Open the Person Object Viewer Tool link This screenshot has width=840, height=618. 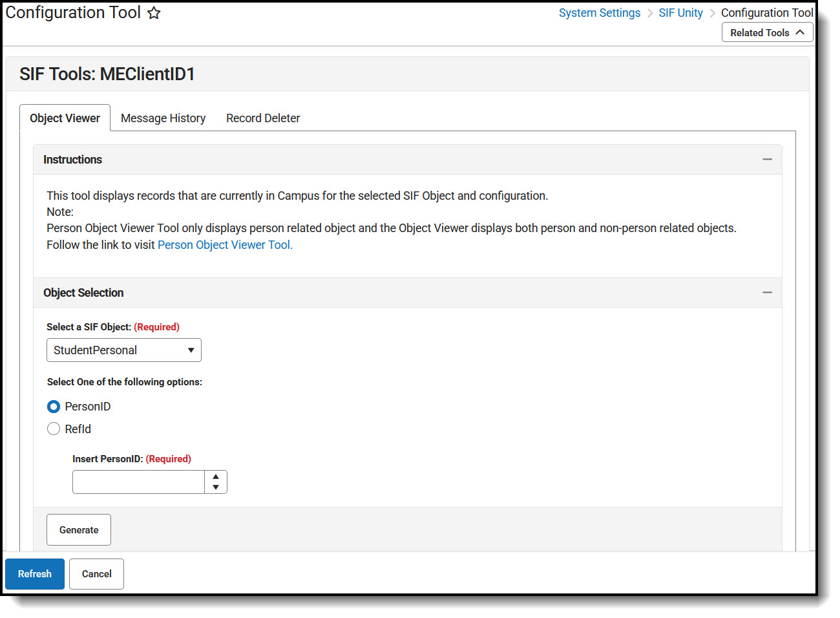(x=224, y=244)
